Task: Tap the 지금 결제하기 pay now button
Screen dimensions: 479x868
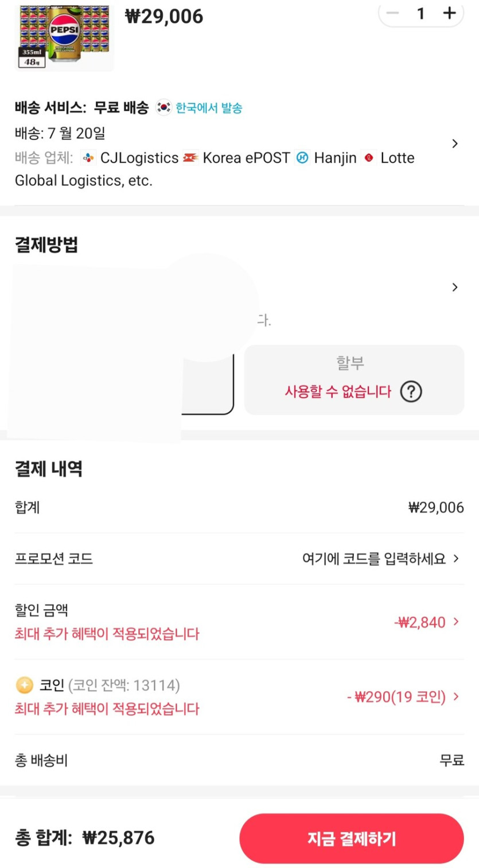Action: 351,839
